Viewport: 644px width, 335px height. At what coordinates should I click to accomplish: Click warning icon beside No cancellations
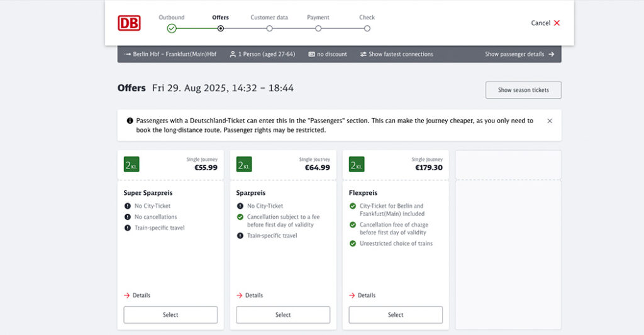(127, 217)
